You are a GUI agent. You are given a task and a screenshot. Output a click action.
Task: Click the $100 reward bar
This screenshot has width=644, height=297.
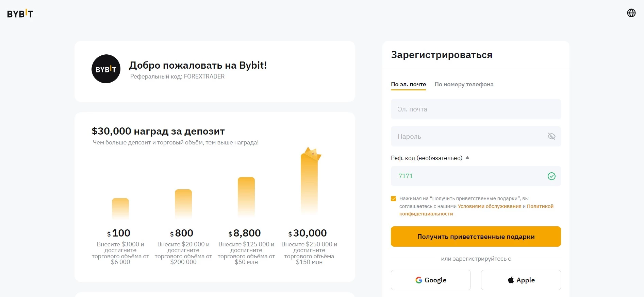[x=120, y=208]
